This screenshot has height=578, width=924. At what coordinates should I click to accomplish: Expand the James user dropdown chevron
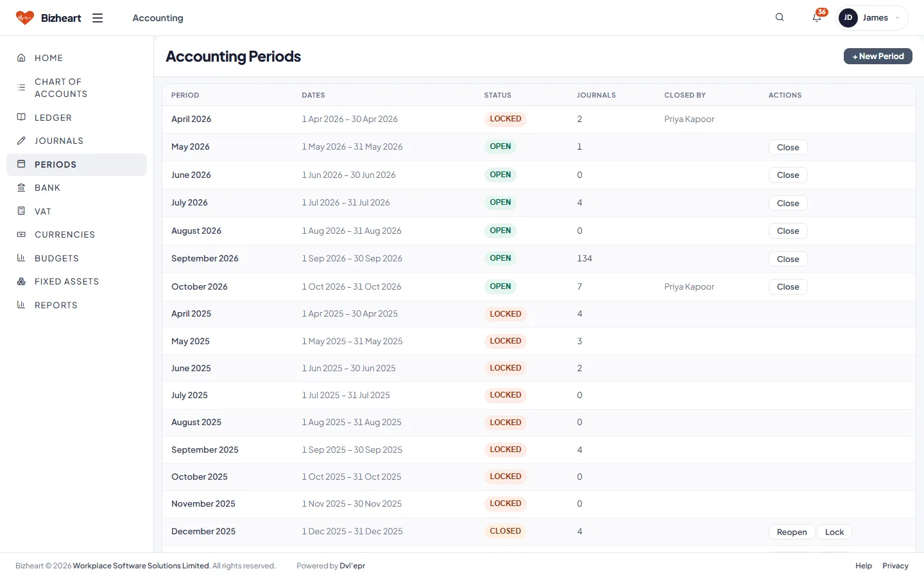coord(897,18)
